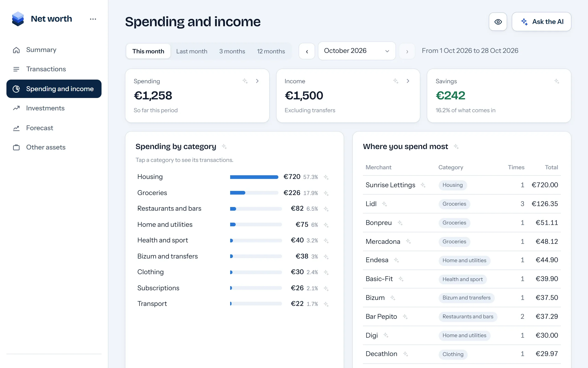Click the Ask the AI button
Screen dimensions: 588x368
tap(541, 22)
